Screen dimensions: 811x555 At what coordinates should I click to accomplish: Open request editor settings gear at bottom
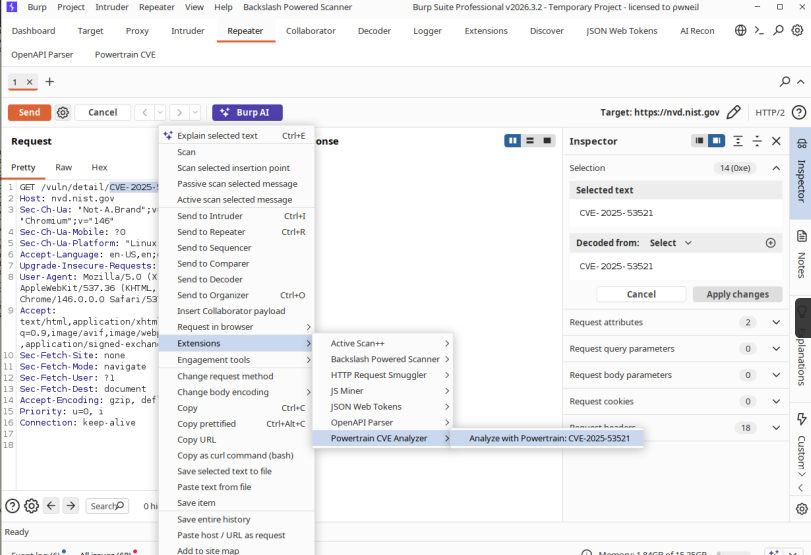tap(32, 505)
